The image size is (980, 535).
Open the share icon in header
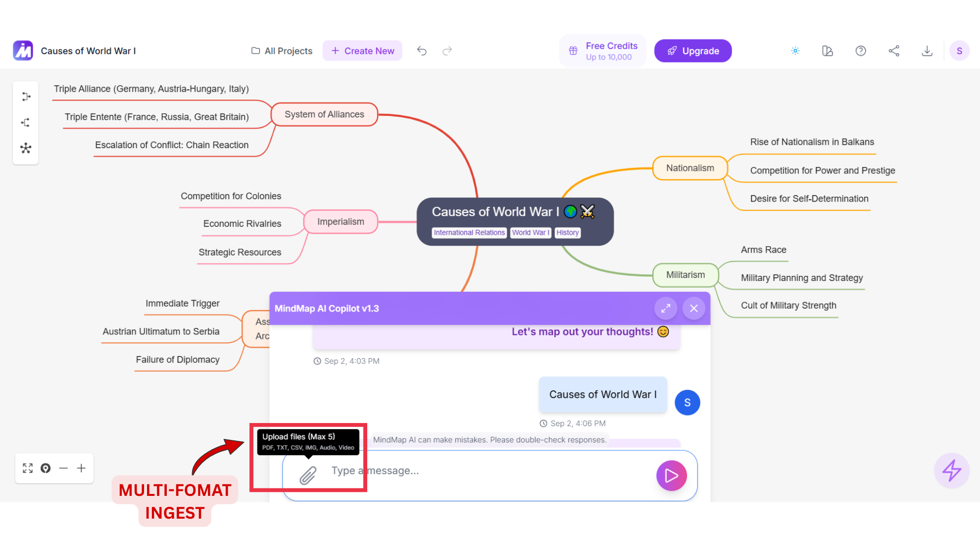[x=894, y=51]
